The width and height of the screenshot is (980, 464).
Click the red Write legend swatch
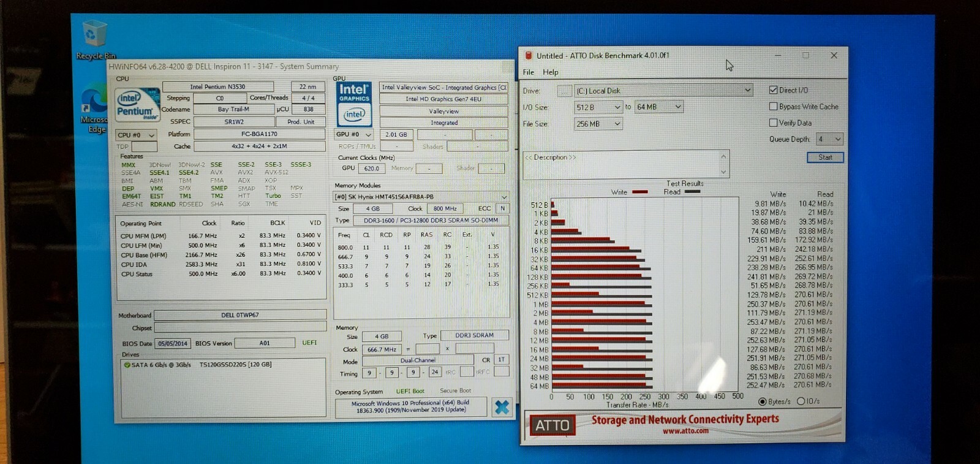pos(639,192)
